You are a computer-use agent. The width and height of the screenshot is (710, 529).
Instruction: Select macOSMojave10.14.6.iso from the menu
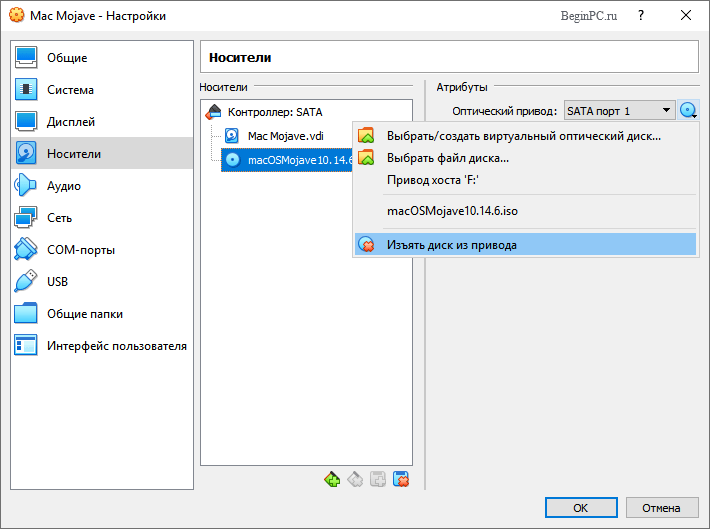[x=525, y=211]
